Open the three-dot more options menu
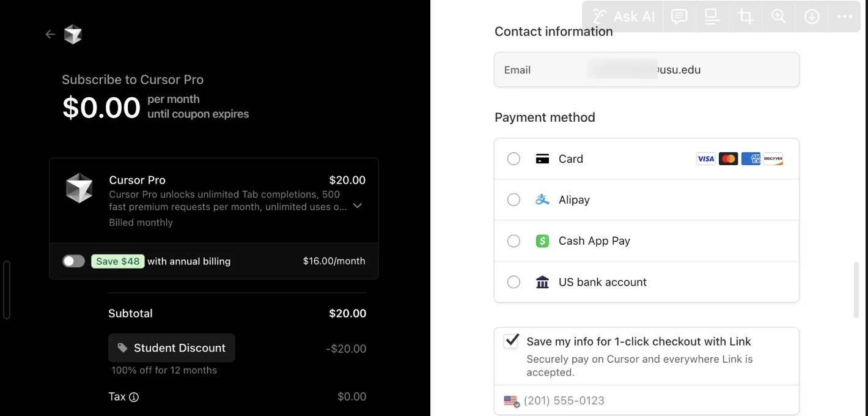The width and height of the screenshot is (868, 416). (845, 17)
